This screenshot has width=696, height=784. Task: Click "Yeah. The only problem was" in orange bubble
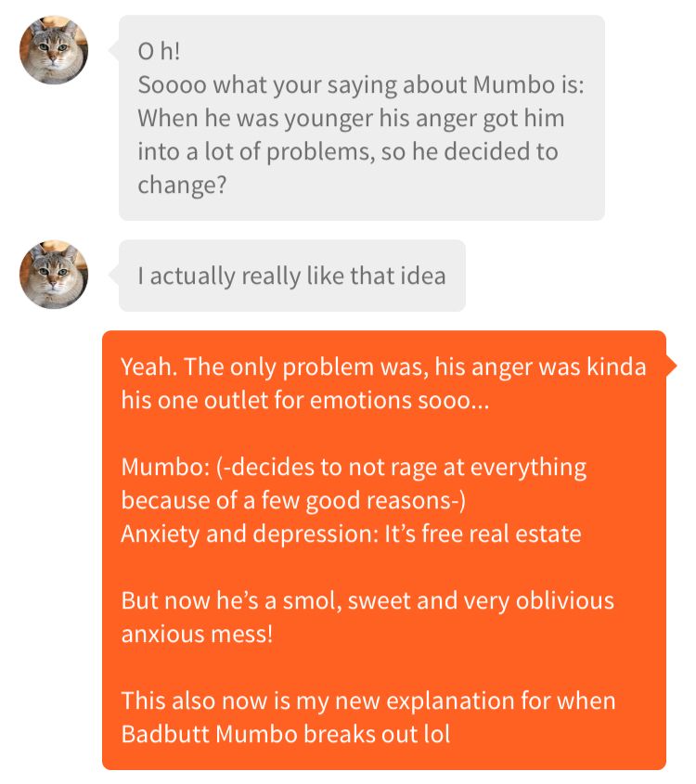(275, 366)
